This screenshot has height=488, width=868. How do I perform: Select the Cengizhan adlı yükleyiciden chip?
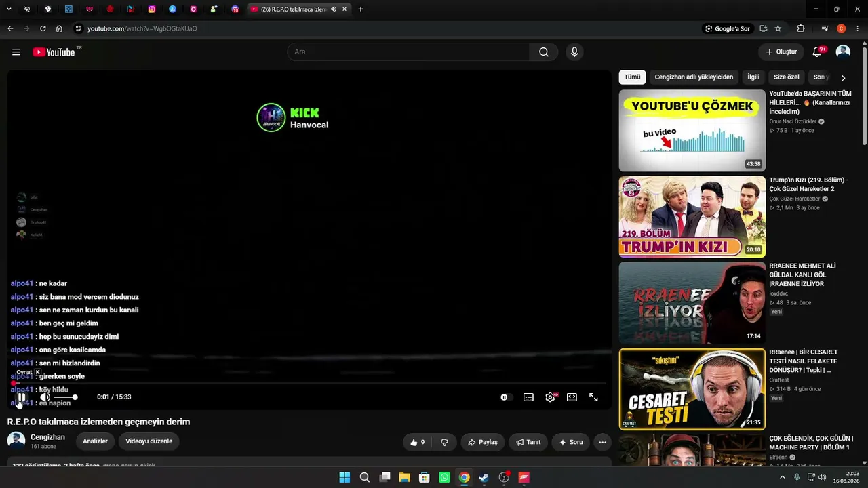[694, 77]
